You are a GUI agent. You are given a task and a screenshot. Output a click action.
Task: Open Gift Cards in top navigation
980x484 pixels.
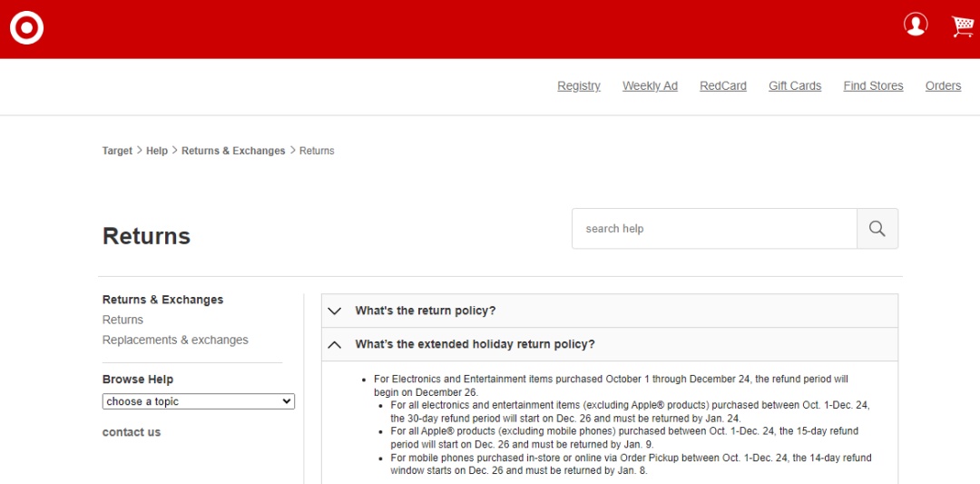(795, 86)
